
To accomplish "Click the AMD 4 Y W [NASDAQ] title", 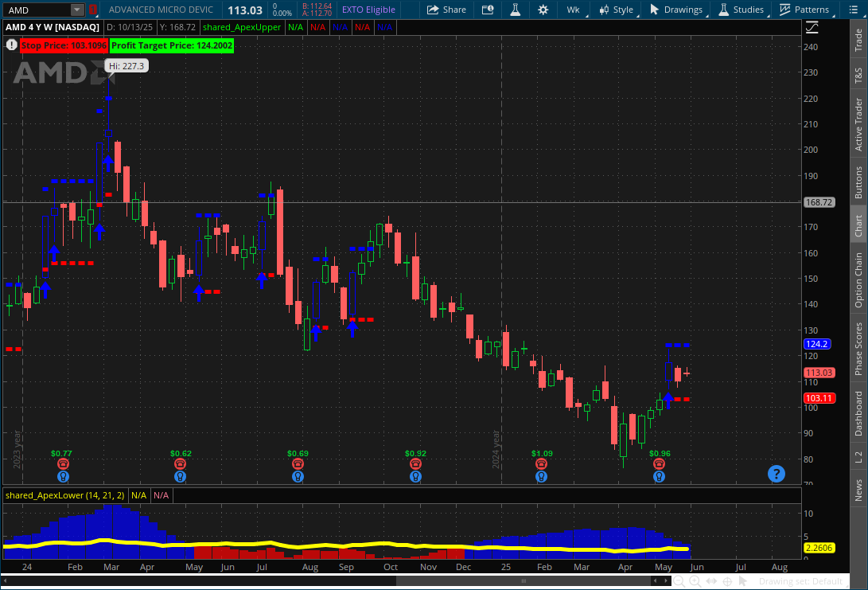I will click(53, 27).
